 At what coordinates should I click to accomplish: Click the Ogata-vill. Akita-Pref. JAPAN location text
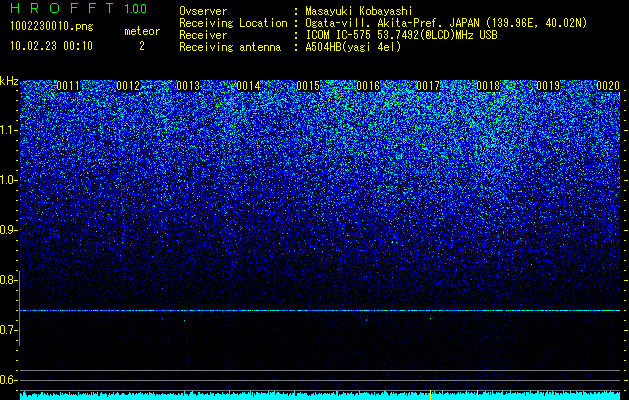[x=446, y=23]
